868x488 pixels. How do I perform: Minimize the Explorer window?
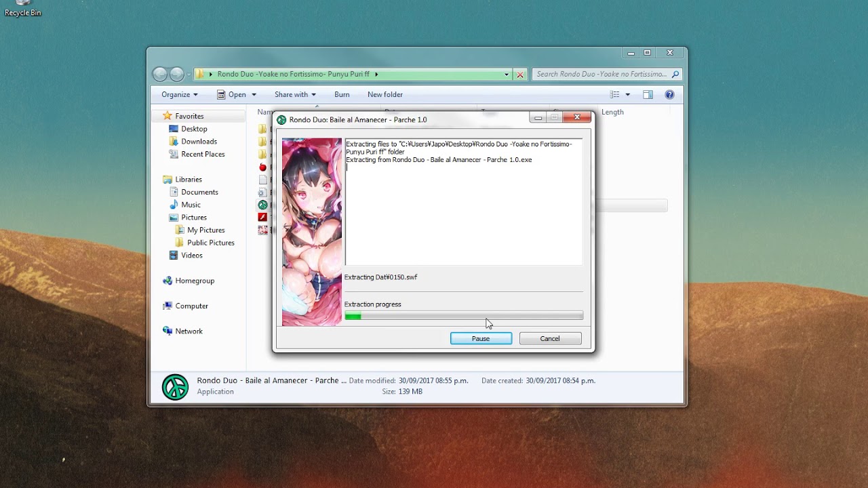[x=631, y=53]
